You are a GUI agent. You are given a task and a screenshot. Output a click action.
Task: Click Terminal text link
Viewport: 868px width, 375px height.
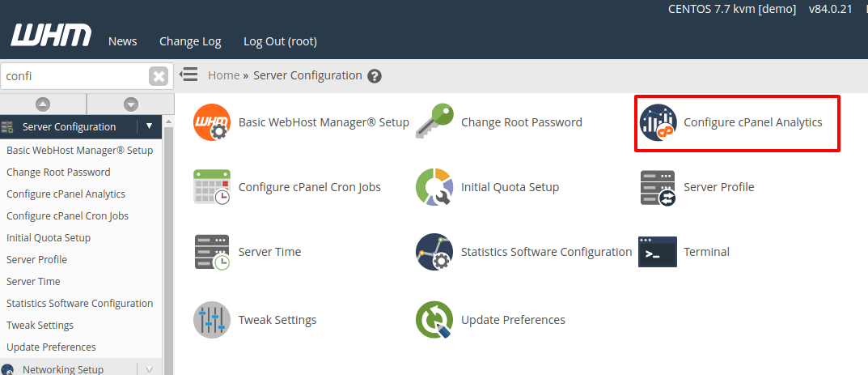pos(706,252)
